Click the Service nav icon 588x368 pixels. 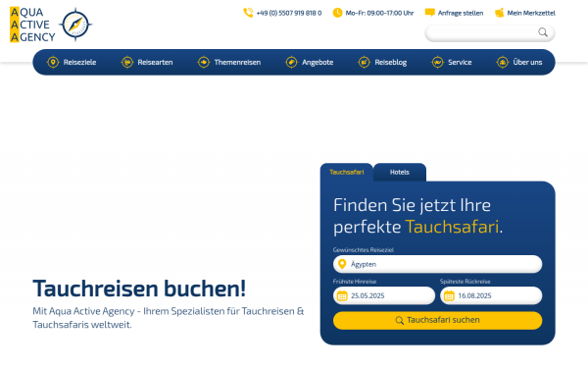[437, 62]
